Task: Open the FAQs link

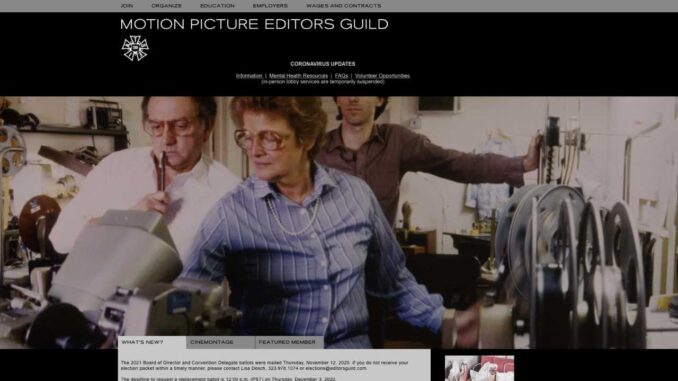Action: (341, 76)
